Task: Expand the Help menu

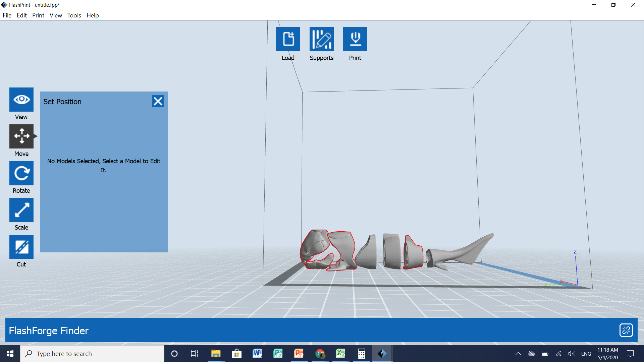Action: tap(93, 15)
